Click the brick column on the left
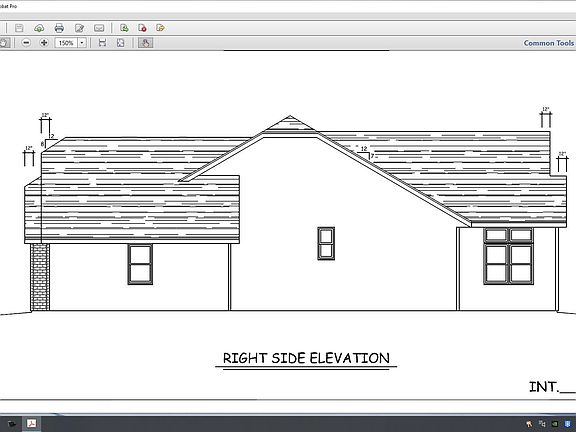The image size is (576, 432). coord(40,277)
